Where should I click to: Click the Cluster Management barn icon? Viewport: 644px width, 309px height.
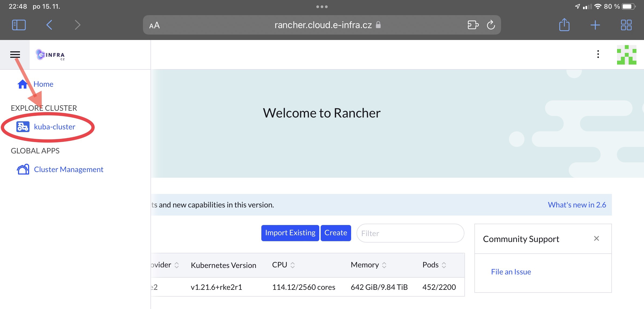[x=23, y=169]
